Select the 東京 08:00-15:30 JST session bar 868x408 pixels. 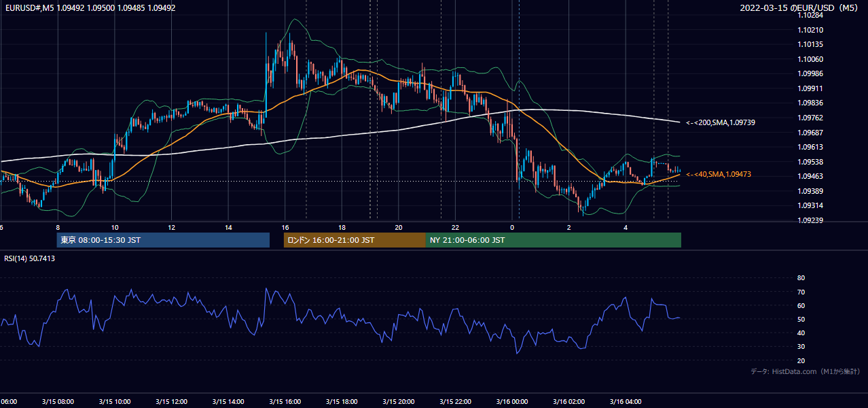163,240
